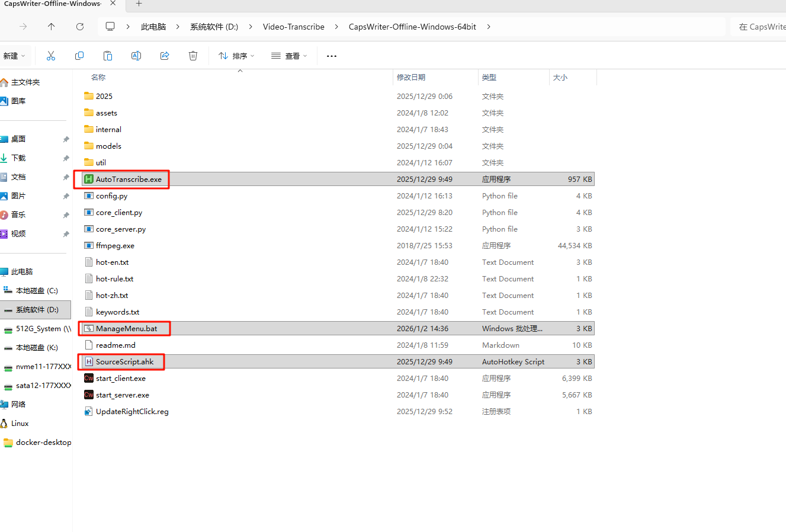Open 本地磁盘 (C:) in sidebar
This screenshot has height=532, width=786.
[37, 291]
